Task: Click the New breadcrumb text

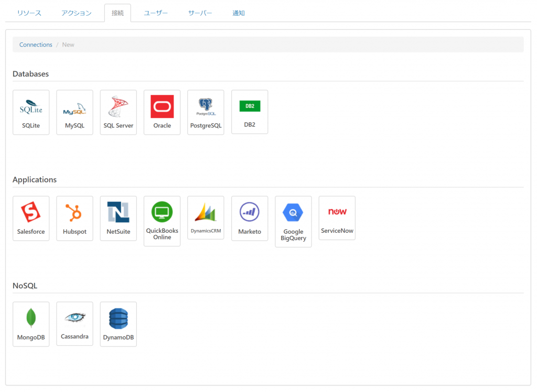Action: pyautogui.click(x=68, y=45)
